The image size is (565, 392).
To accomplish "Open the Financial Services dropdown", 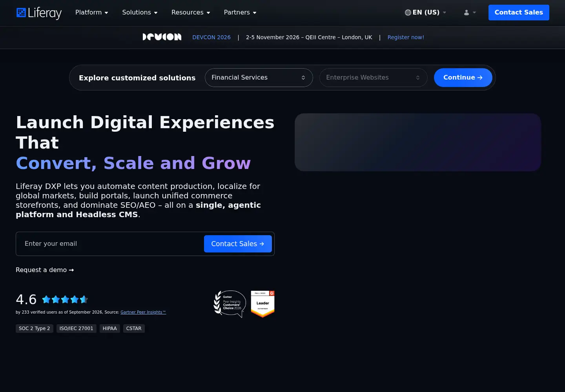I will tap(259, 78).
